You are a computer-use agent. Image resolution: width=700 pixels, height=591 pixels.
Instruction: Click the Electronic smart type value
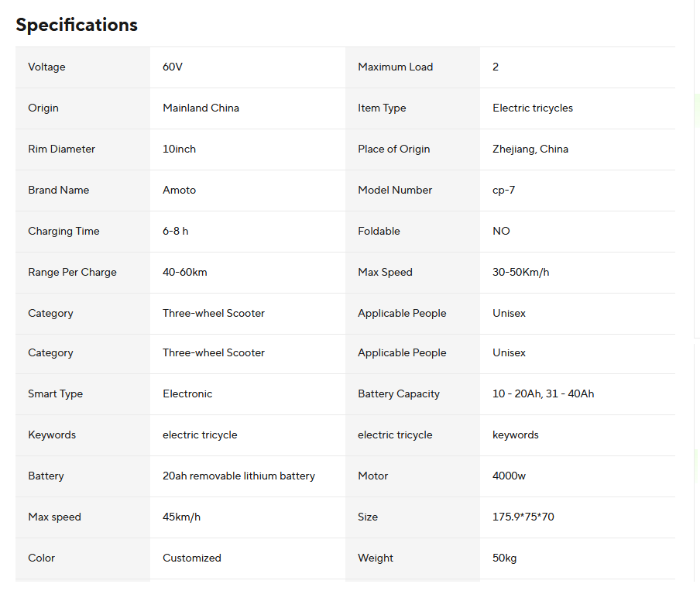point(187,393)
